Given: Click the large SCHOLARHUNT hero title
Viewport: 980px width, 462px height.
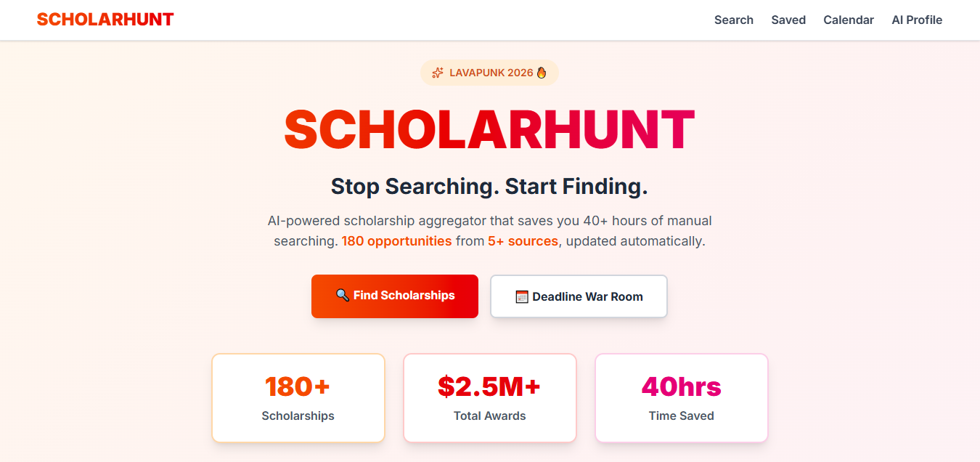Looking at the screenshot, I should coord(489,130).
